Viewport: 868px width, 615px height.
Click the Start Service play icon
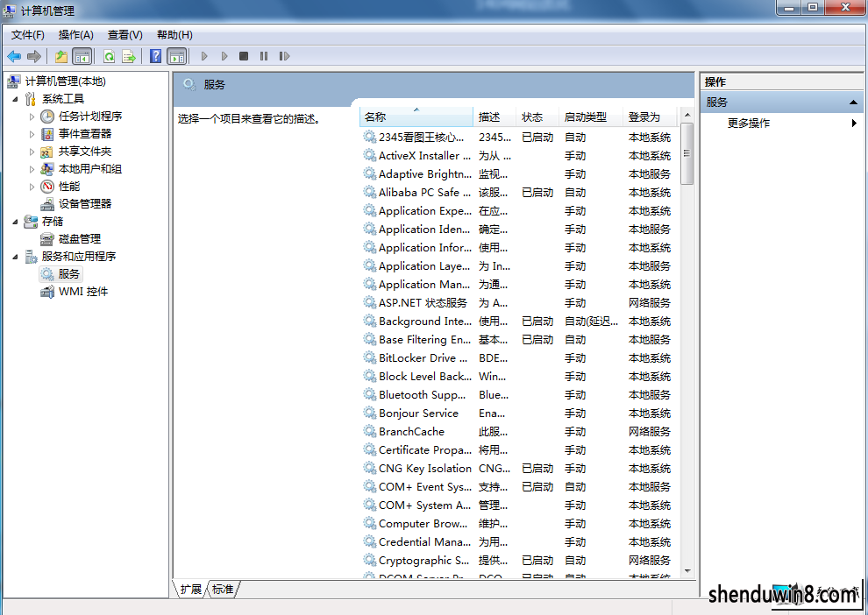point(204,56)
